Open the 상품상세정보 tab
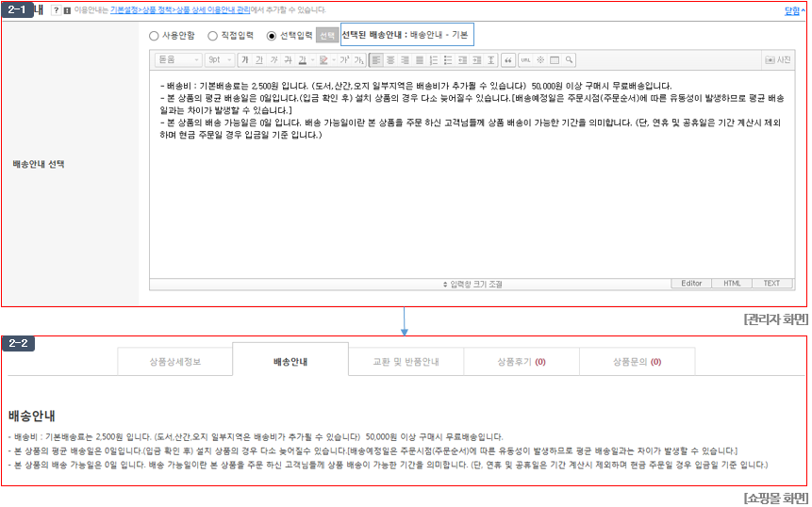The width and height of the screenshot is (812, 507). (x=175, y=362)
